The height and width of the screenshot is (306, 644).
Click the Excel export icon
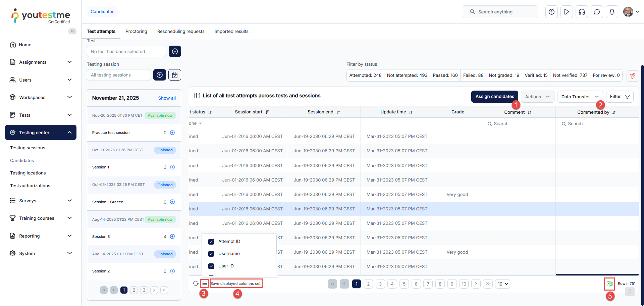pyautogui.click(x=609, y=284)
